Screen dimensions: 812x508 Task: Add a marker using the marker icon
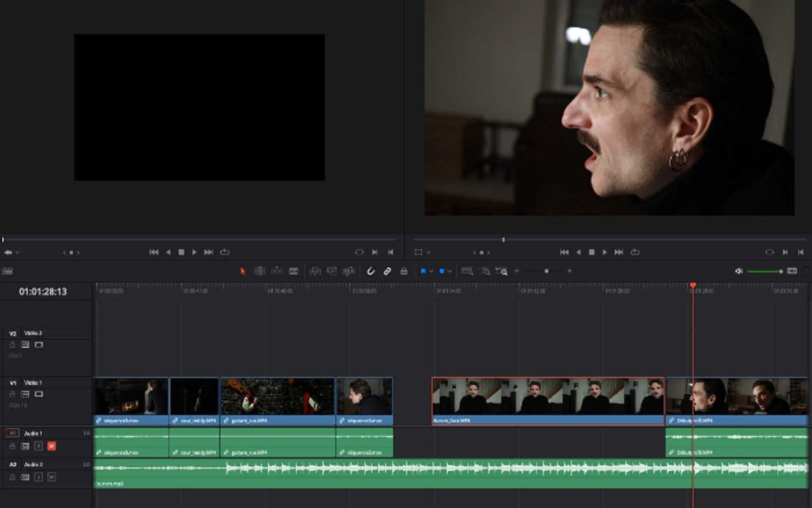[443, 270]
